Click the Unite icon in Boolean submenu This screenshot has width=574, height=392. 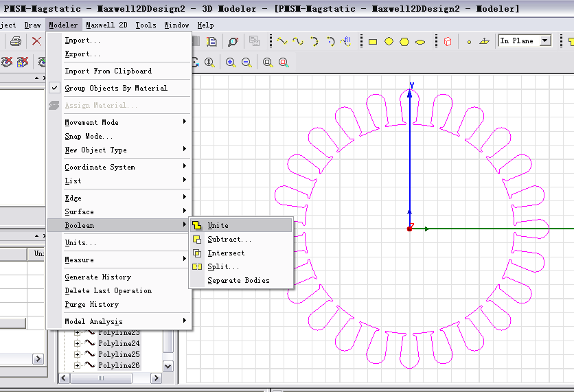tap(197, 225)
